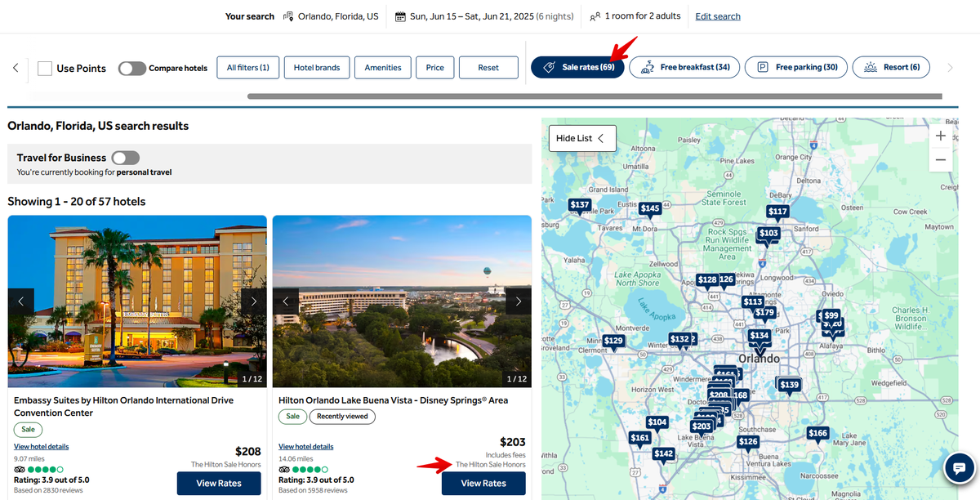Select the $117 map price marker

pyautogui.click(x=777, y=212)
